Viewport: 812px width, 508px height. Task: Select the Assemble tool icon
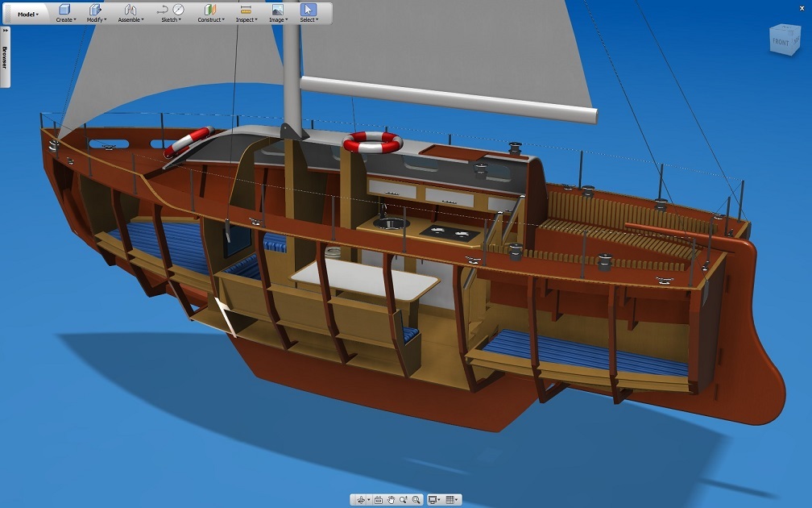pos(130,10)
